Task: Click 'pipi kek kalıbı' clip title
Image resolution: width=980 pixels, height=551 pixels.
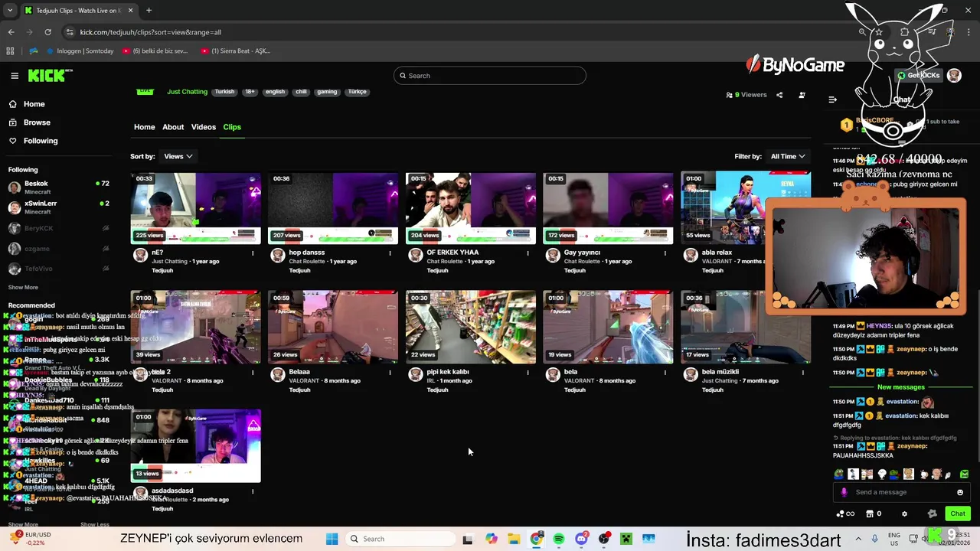Action: [x=448, y=372]
